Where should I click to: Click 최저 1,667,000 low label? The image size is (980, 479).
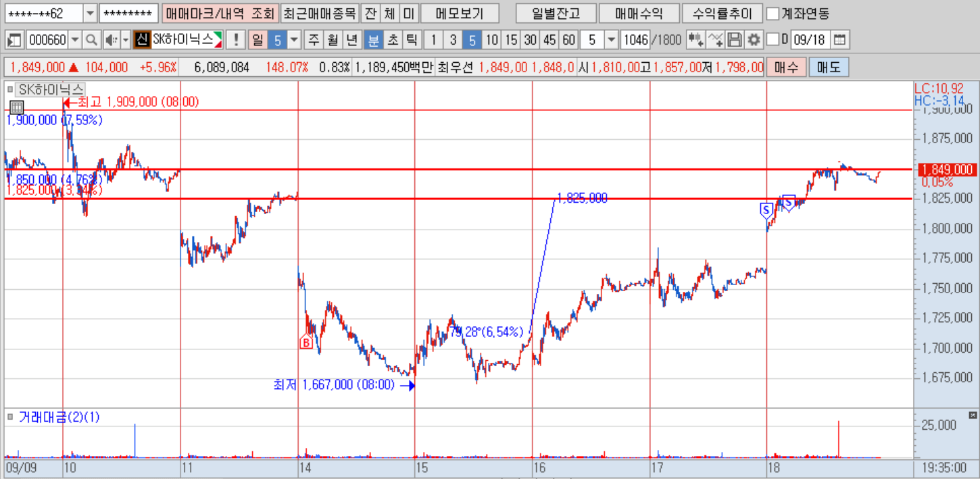pyautogui.click(x=334, y=384)
